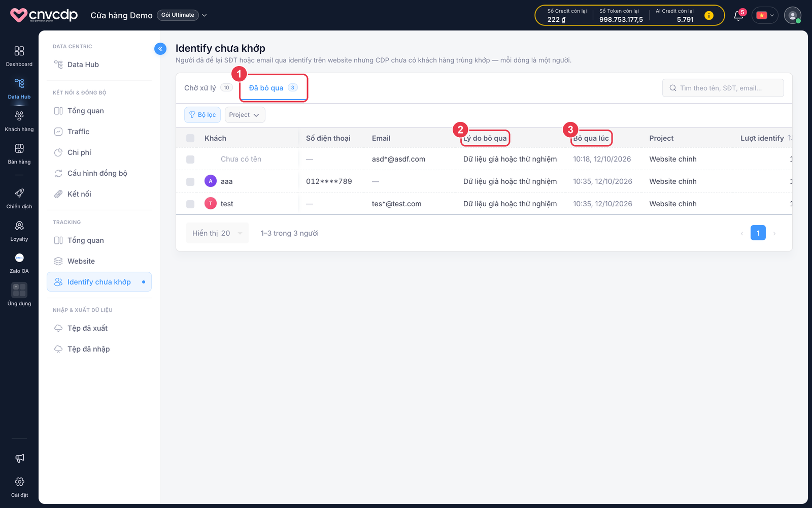This screenshot has width=812, height=508.
Task: Sort by Lượt identify column arrows
Action: click(790, 138)
